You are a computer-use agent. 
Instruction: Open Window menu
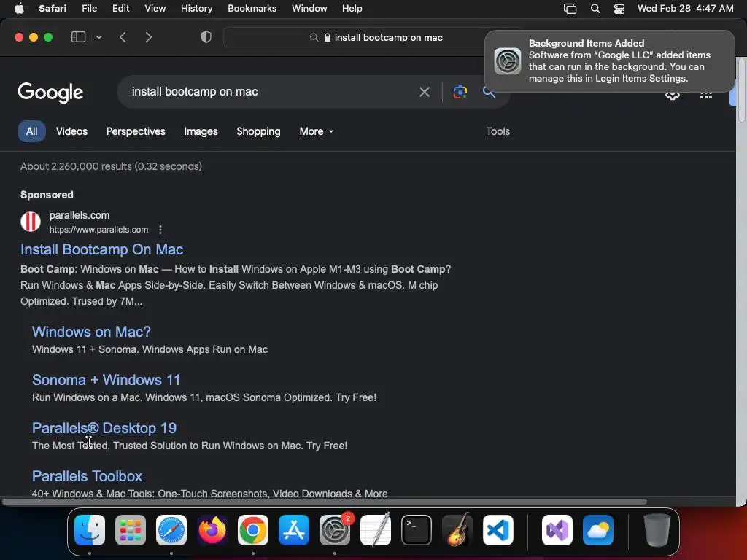(x=309, y=9)
